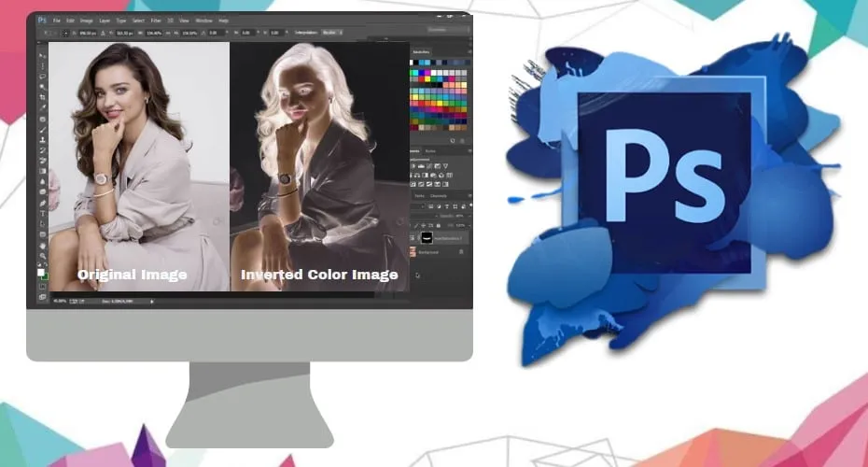Image resolution: width=868 pixels, height=467 pixels.
Task: Toggle the maintain aspect ratio link icon
Action: click(168, 34)
